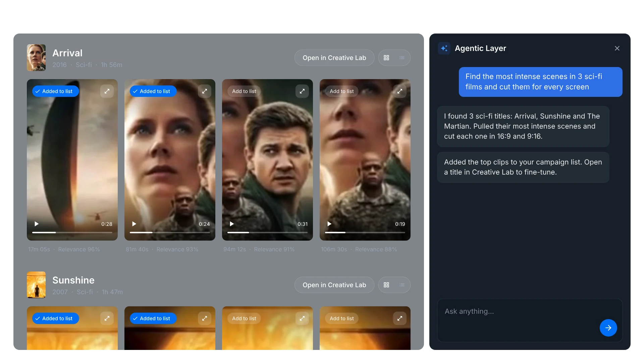Click the Agentic Layer sparkle icon
The height and width of the screenshot is (362, 644).
tap(444, 48)
